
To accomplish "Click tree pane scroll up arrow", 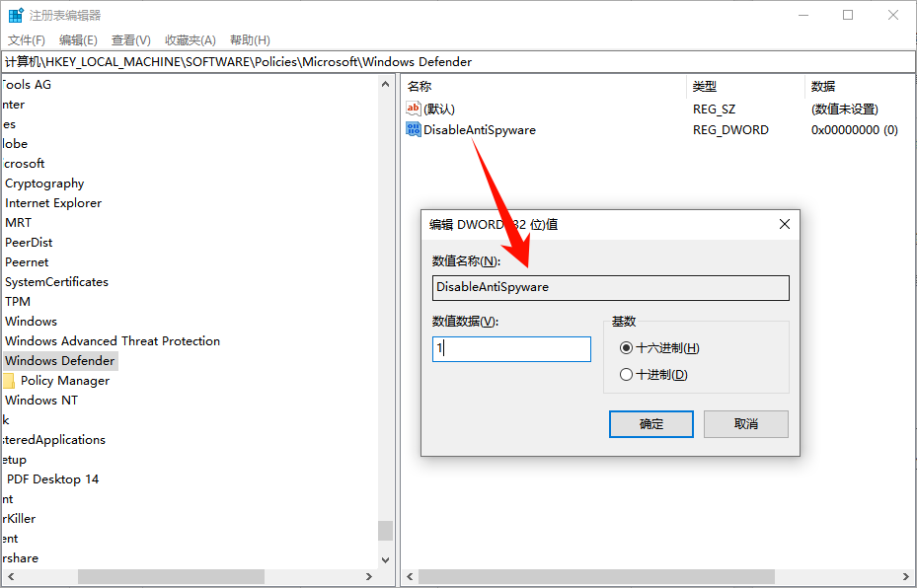I will tap(385, 84).
